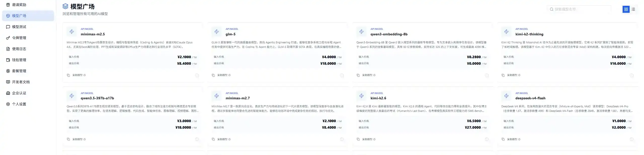Click the minimax-m2.5 model name

point(93,34)
